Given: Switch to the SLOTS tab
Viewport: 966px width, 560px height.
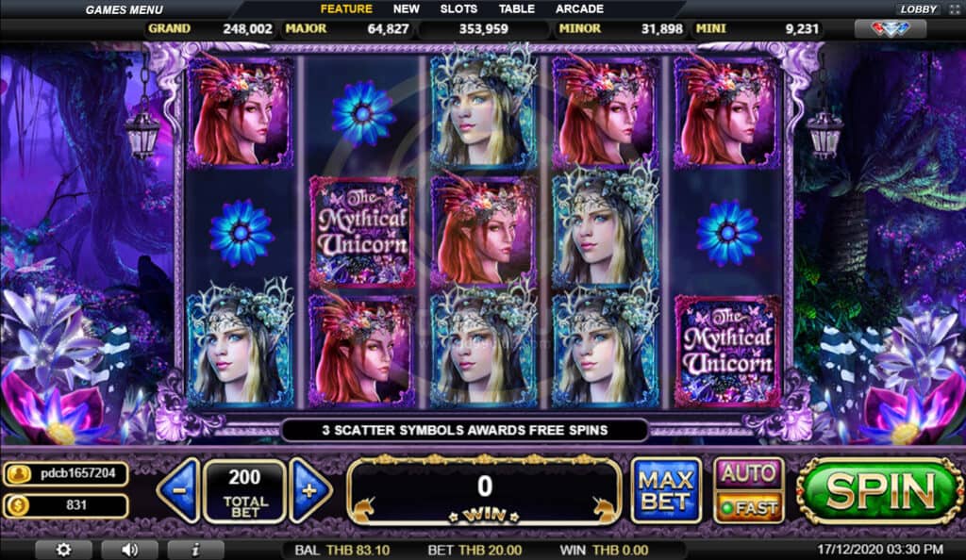Looking at the screenshot, I should (458, 9).
